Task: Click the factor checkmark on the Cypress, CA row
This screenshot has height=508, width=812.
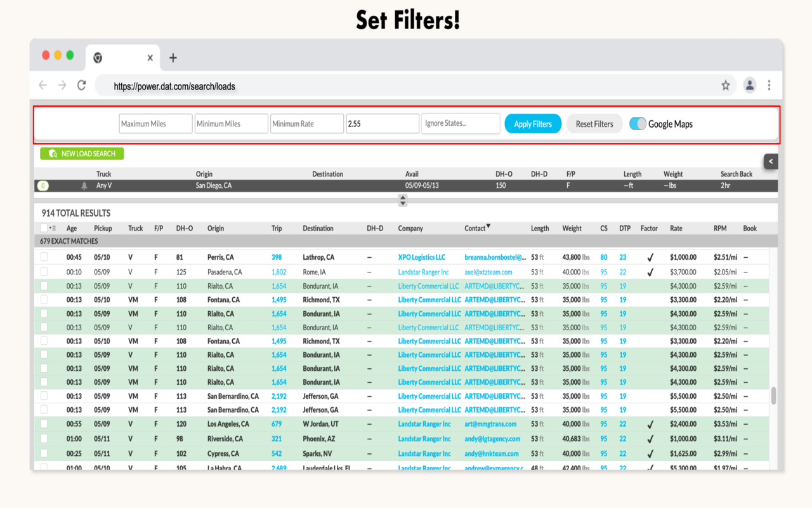Action: point(650,454)
